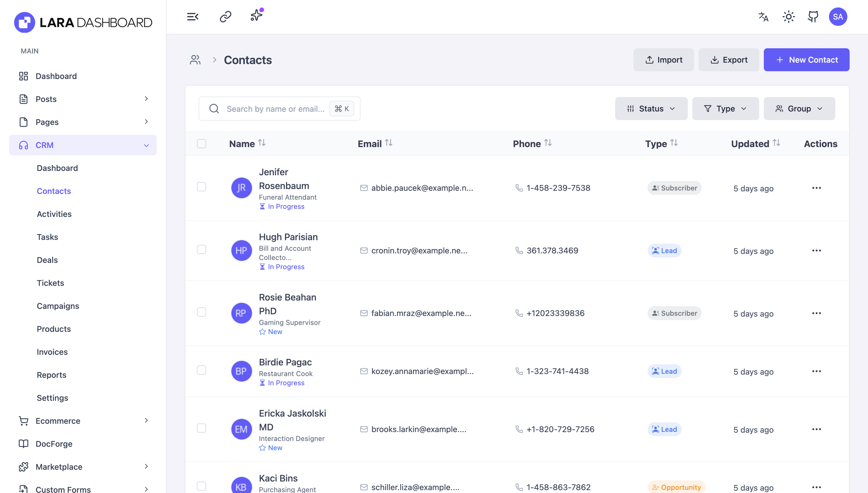Open the Group filter dropdown
The width and height of the screenshot is (868, 493).
click(799, 108)
